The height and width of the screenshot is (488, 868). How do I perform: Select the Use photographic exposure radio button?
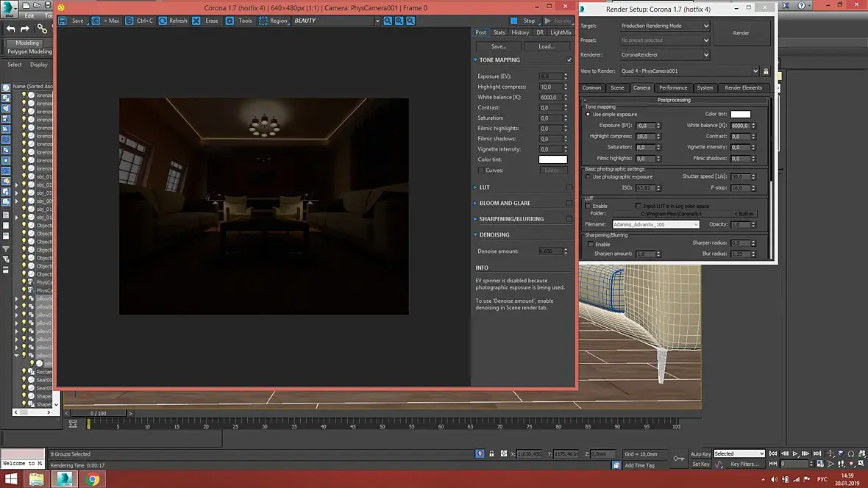(x=588, y=176)
